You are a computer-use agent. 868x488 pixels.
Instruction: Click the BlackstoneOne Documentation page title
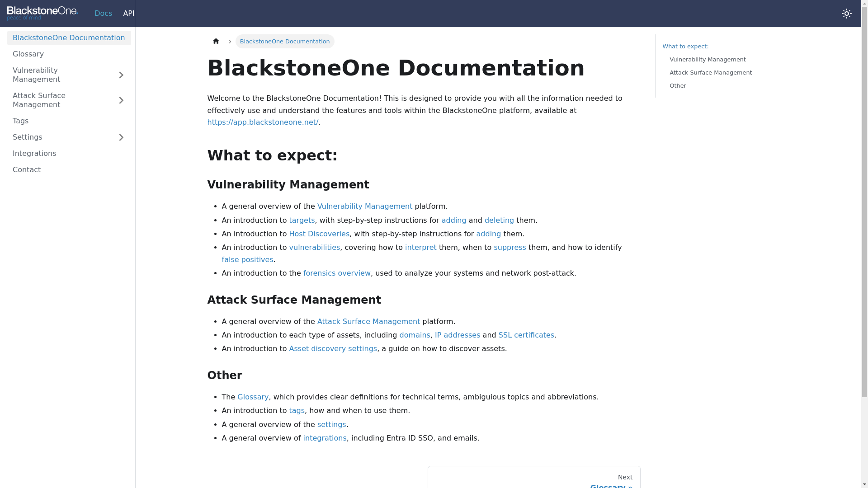tap(396, 68)
